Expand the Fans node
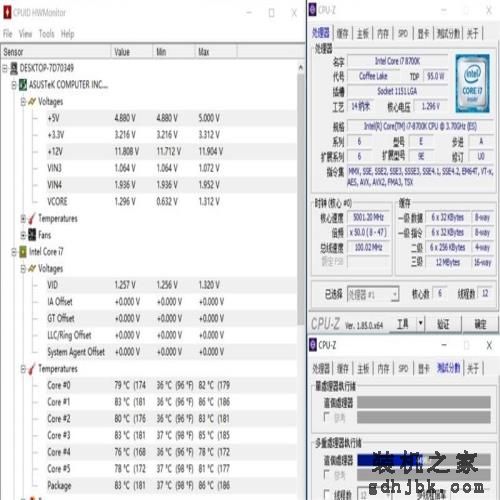Viewport: 500px width, 500px height. [x=23, y=235]
